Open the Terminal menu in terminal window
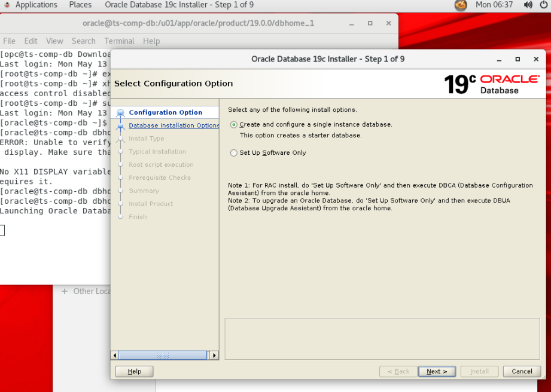551x392 pixels. [x=119, y=41]
